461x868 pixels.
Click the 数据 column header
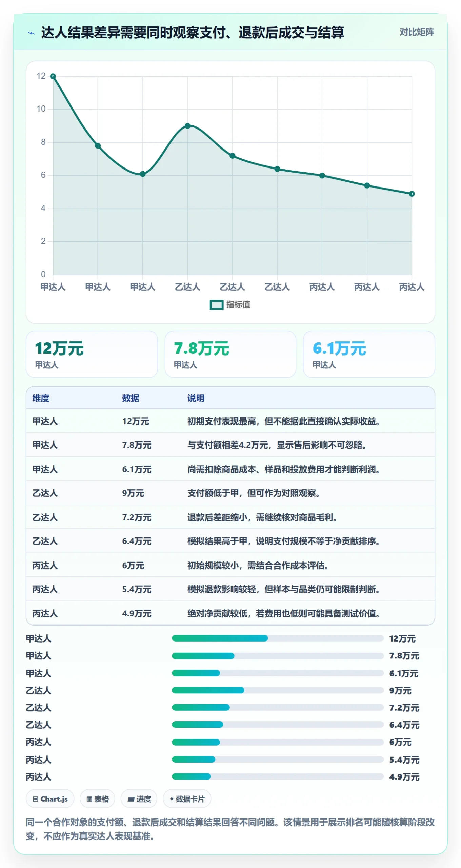click(131, 398)
